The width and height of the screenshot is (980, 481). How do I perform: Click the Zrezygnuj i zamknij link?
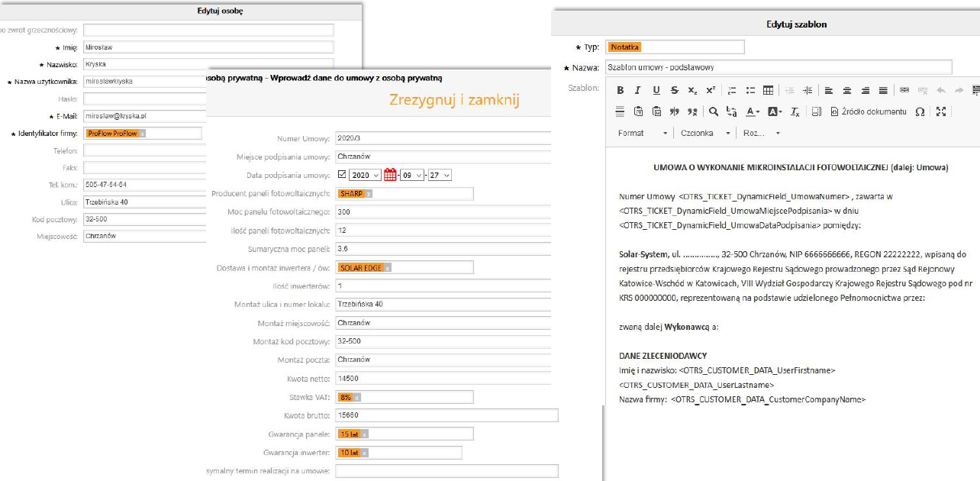pyautogui.click(x=454, y=100)
